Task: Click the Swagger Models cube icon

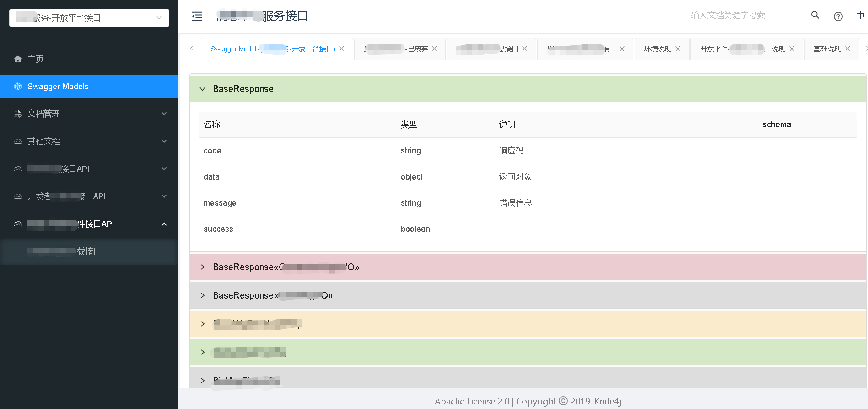Action: click(18, 87)
